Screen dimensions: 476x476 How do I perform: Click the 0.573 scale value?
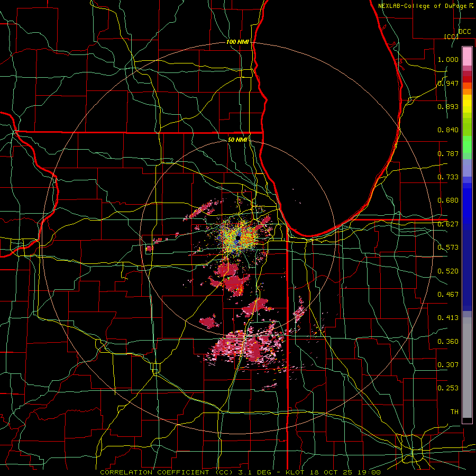coord(448,248)
